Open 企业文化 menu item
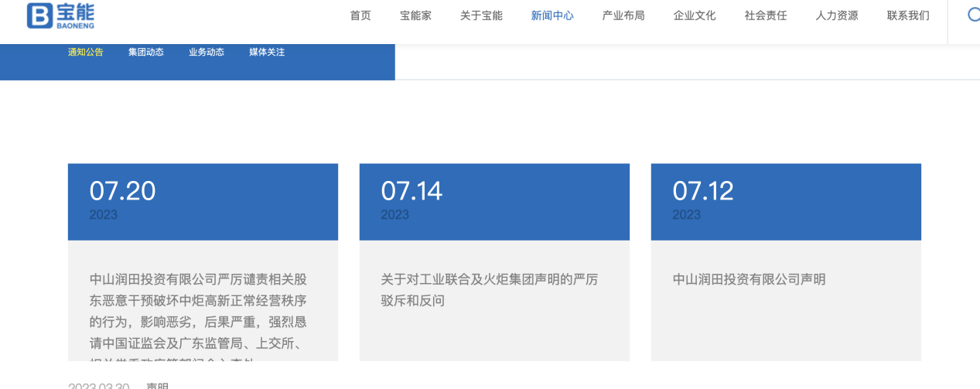 point(695,15)
